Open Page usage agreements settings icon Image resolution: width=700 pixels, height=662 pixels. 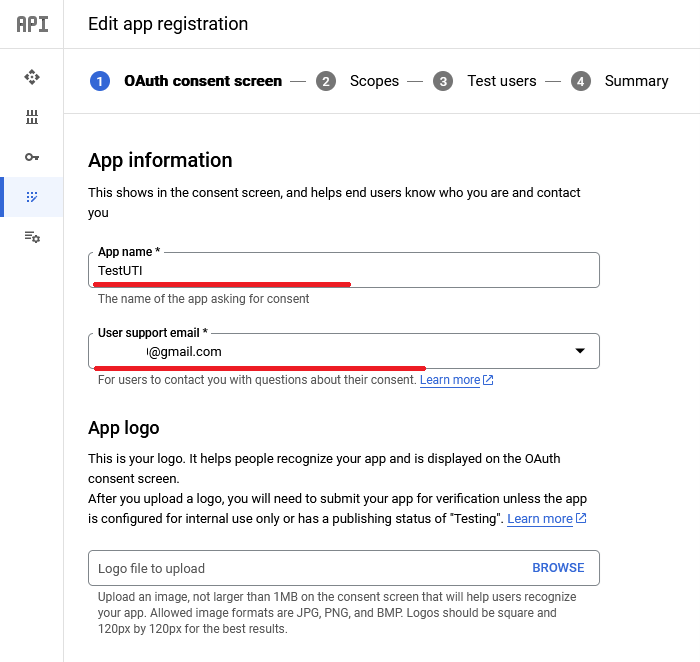click(x=32, y=237)
